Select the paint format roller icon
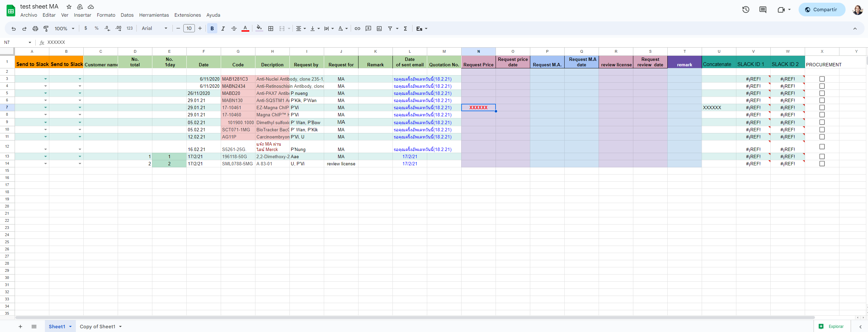This screenshot has height=332, width=868. (x=46, y=29)
